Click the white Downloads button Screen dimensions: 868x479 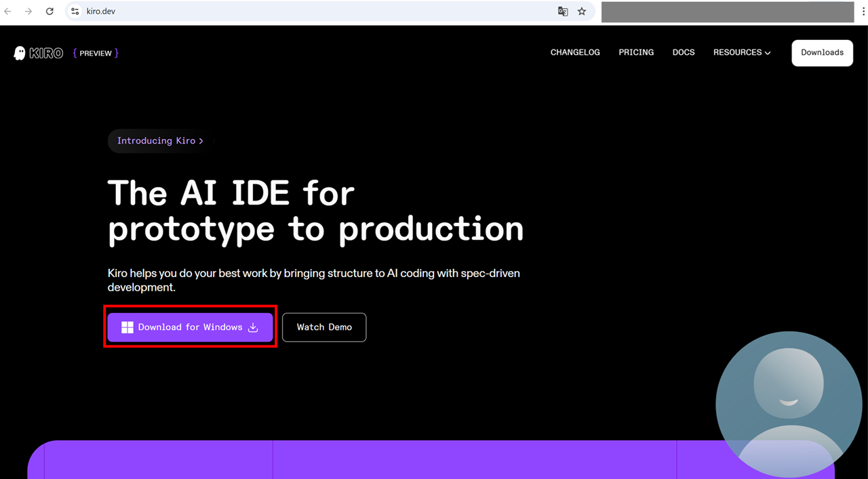(823, 53)
